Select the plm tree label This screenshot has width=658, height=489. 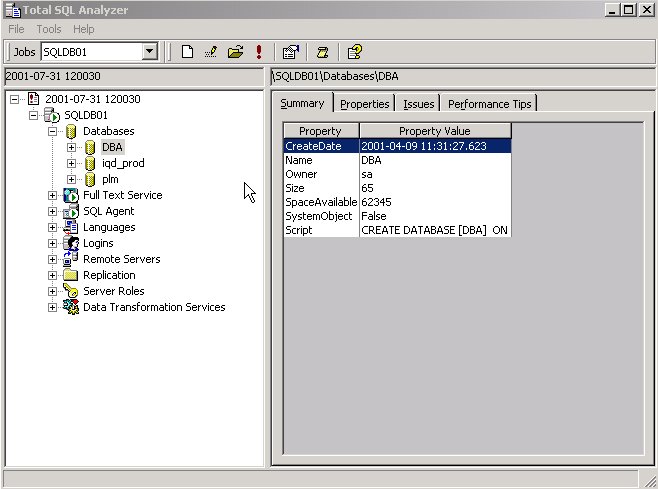(110, 179)
